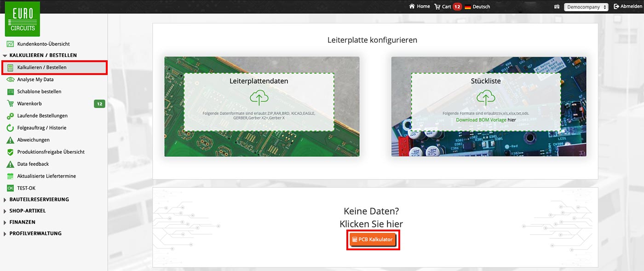Image resolution: width=644 pixels, height=271 pixels.
Task: Open Laufende Bestellungen in the sidebar
Action: click(42, 116)
